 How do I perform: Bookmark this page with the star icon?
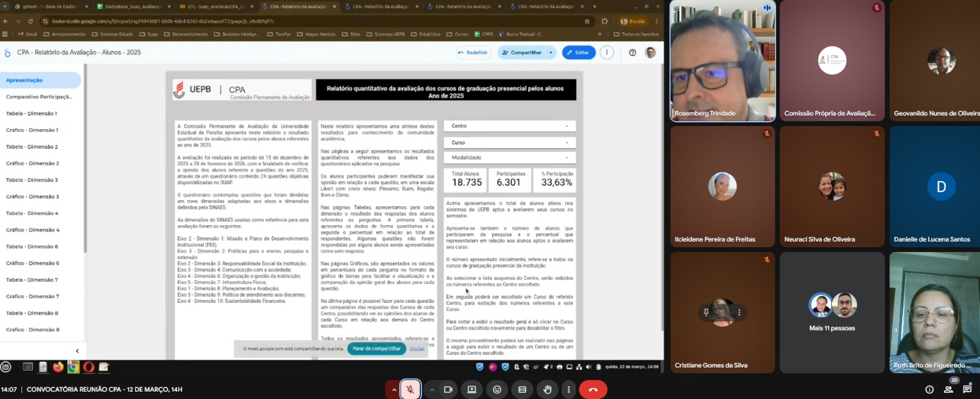click(587, 21)
